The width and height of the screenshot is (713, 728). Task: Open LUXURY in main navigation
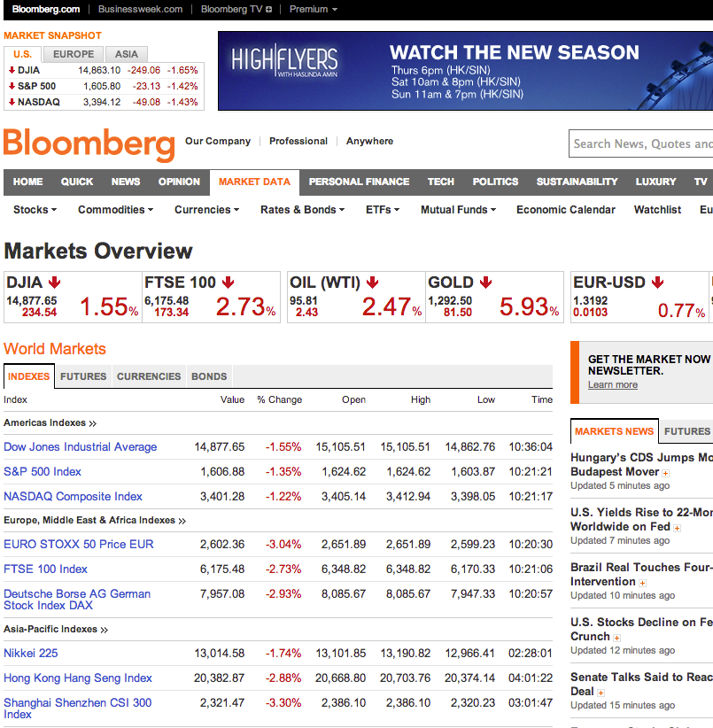pyautogui.click(x=656, y=182)
